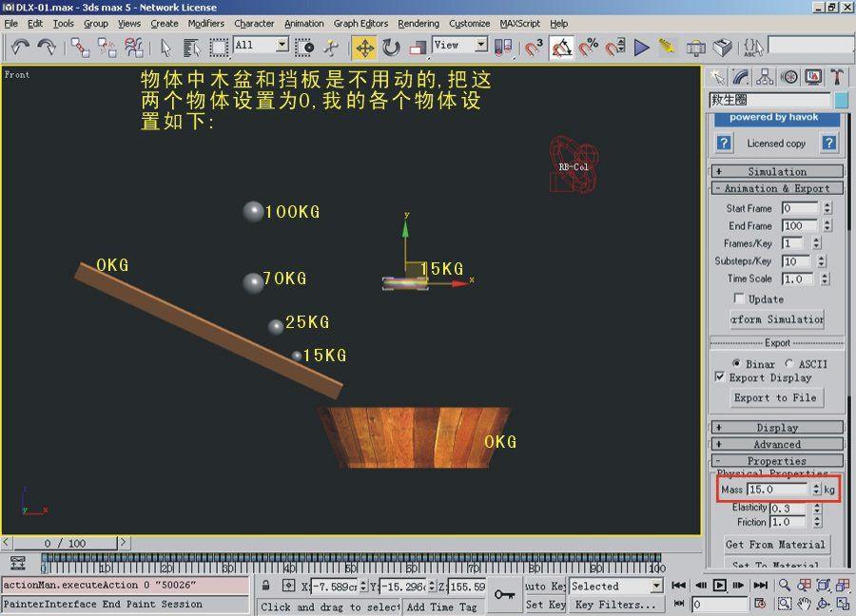The image size is (856, 616).
Task: Click the object color swatch beside name
Action: tap(841, 100)
